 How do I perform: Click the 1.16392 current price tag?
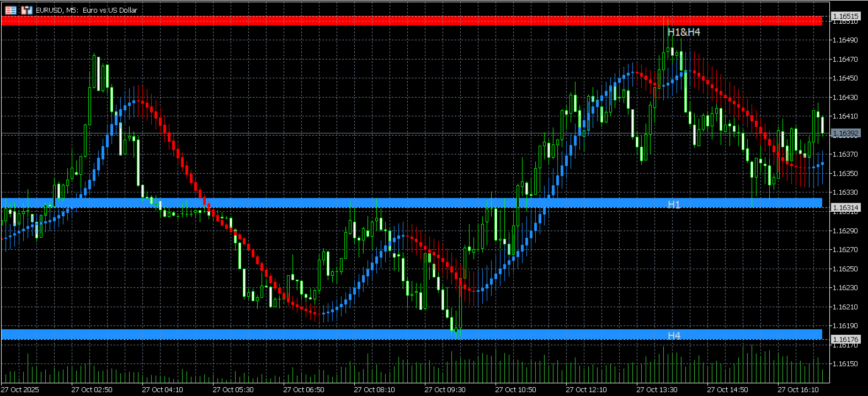[845, 133]
